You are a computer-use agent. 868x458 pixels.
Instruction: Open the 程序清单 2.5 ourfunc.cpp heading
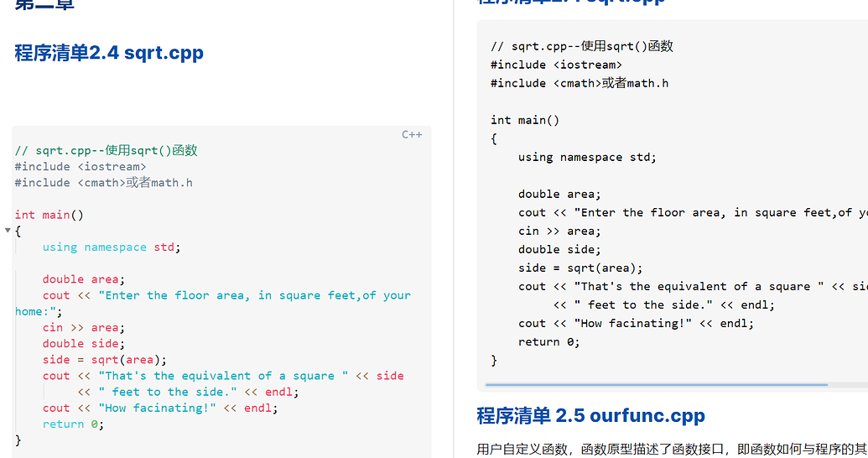tap(590, 415)
